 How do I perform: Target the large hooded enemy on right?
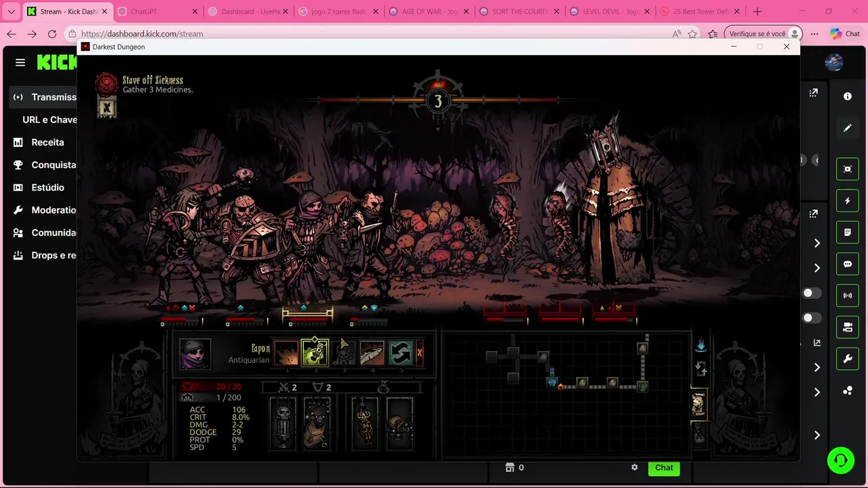pos(614,203)
